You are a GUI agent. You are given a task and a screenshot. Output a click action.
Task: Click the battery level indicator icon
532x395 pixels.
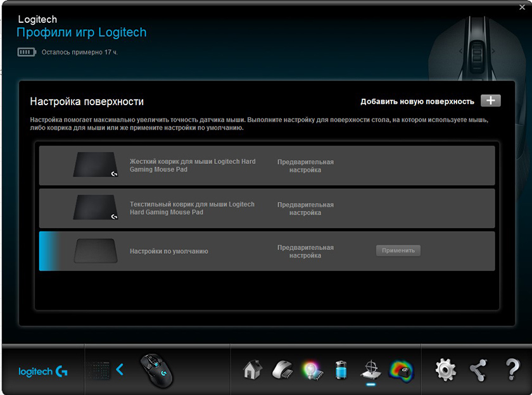click(x=27, y=52)
